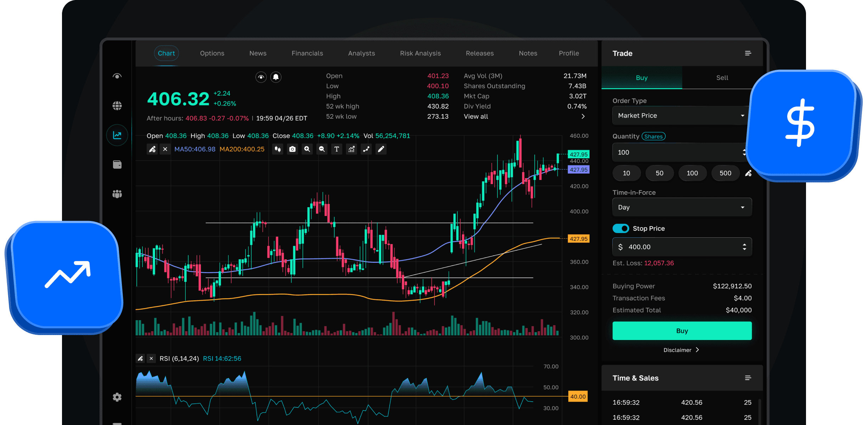Open the Time-in-Force dropdown
Screen dimensions: 868x425
click(682, 207)
